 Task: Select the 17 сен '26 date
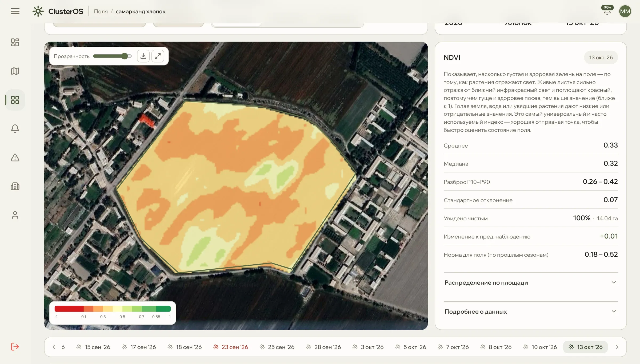pos(139,347)
